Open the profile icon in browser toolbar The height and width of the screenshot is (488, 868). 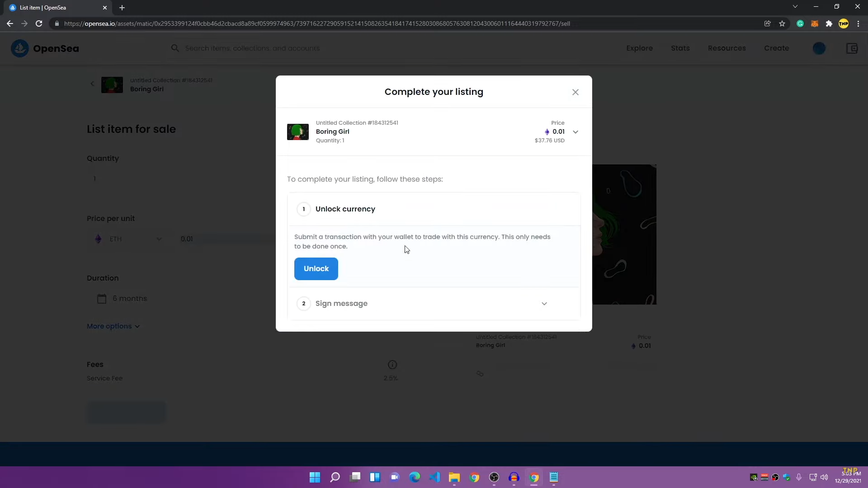coord(844,23)
